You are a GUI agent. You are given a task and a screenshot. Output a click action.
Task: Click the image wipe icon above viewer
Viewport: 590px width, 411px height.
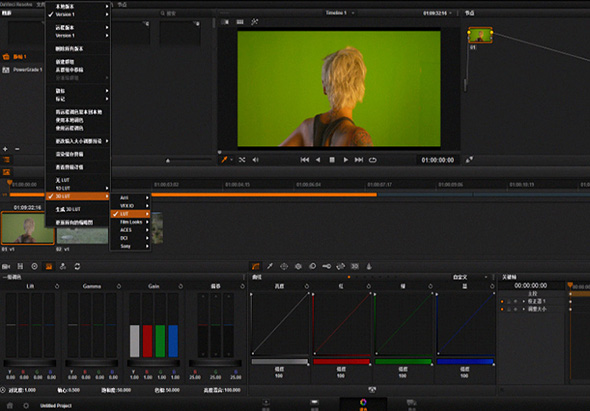click(225, 22)
